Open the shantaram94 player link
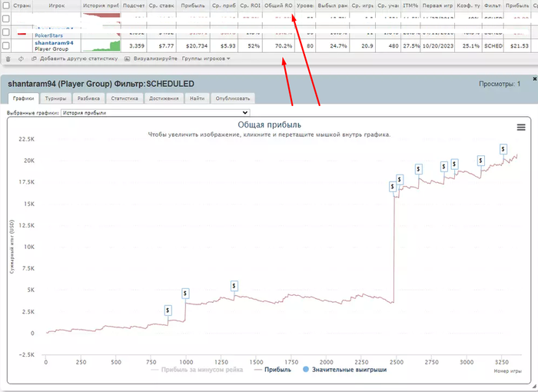Viewport: 538px width, 392px height. [x=54, y=43]
